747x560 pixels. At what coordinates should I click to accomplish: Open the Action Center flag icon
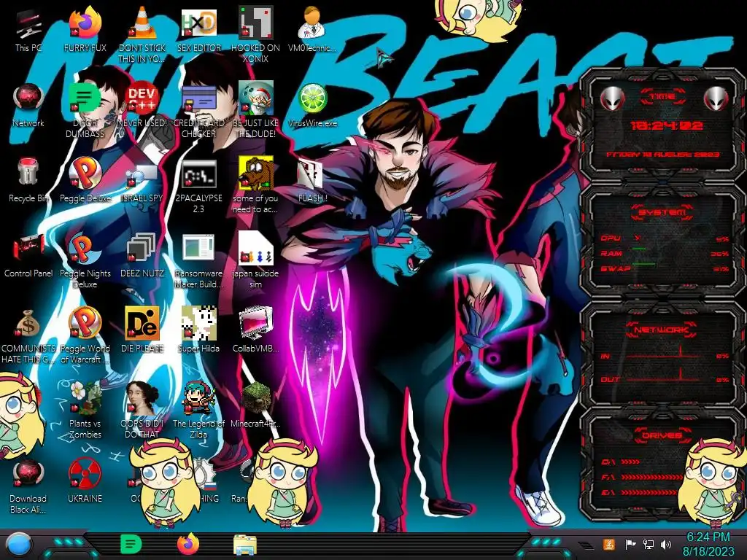click(630, 544)
